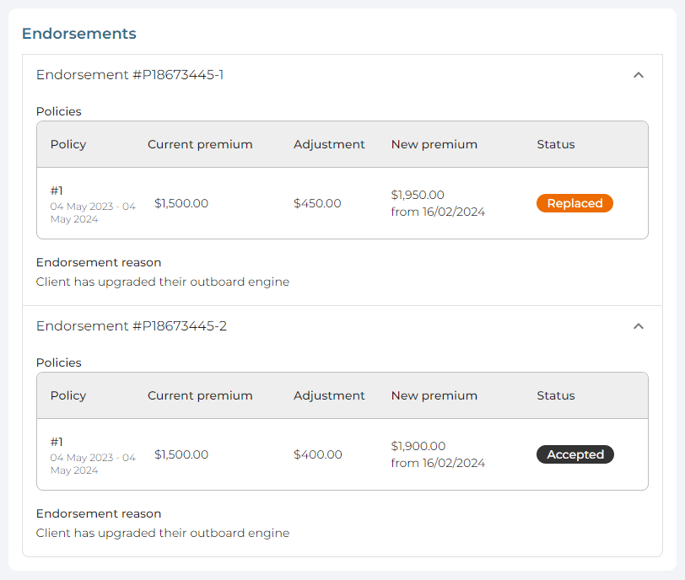Click the $1,950.00 new premium amount
Screen dimensions: 685x580
pos(418,195)
